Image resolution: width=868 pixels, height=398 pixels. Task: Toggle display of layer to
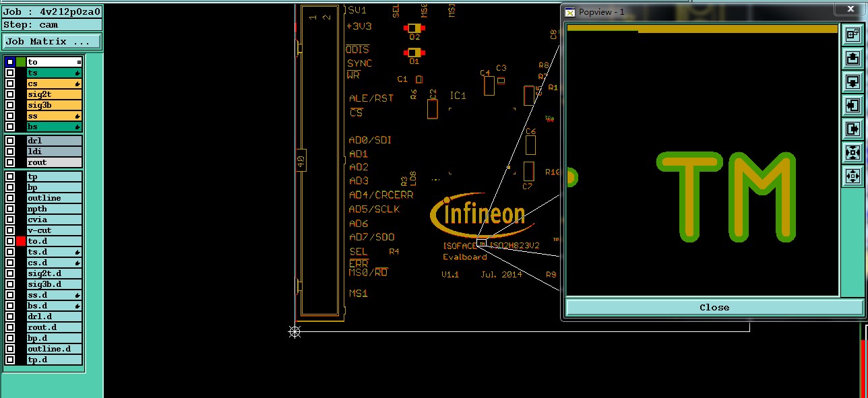pos(9,62)
